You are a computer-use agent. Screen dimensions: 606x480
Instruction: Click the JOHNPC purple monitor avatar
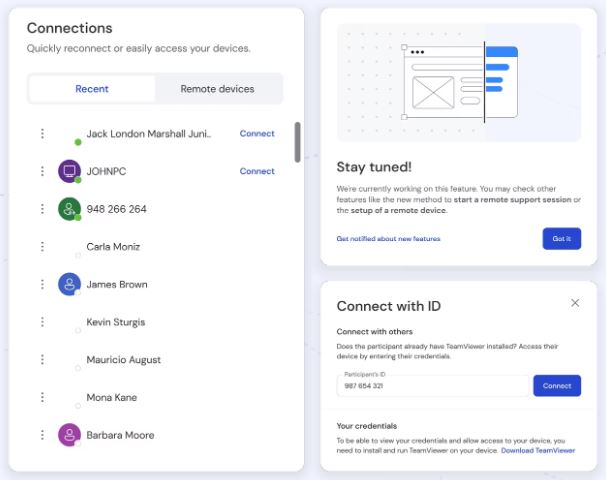coord(69,171)
